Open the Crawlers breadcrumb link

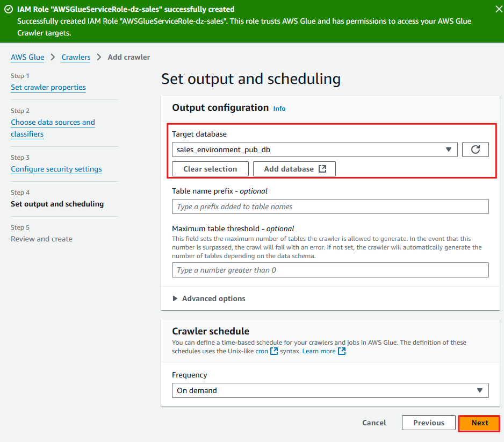(x=76, y=57)
